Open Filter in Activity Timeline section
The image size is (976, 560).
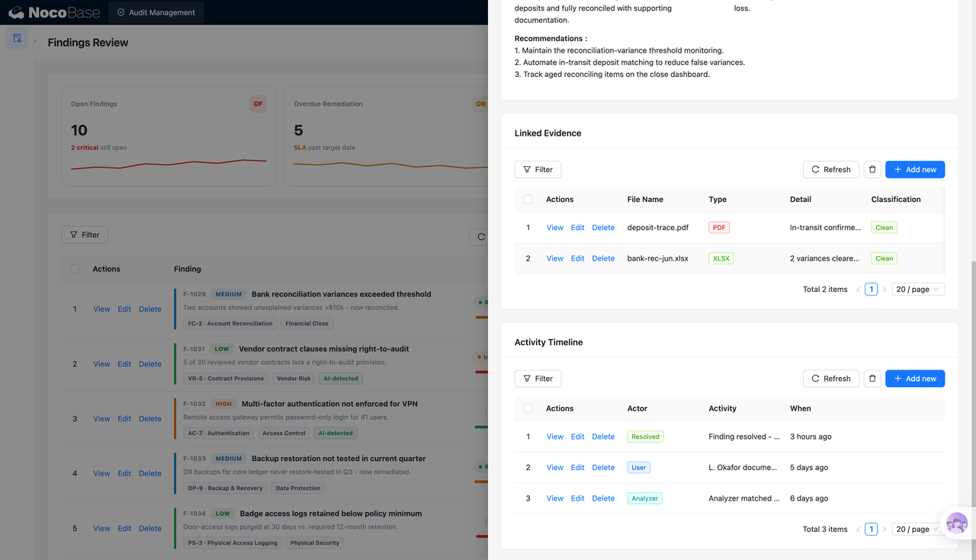click(538, 379)
